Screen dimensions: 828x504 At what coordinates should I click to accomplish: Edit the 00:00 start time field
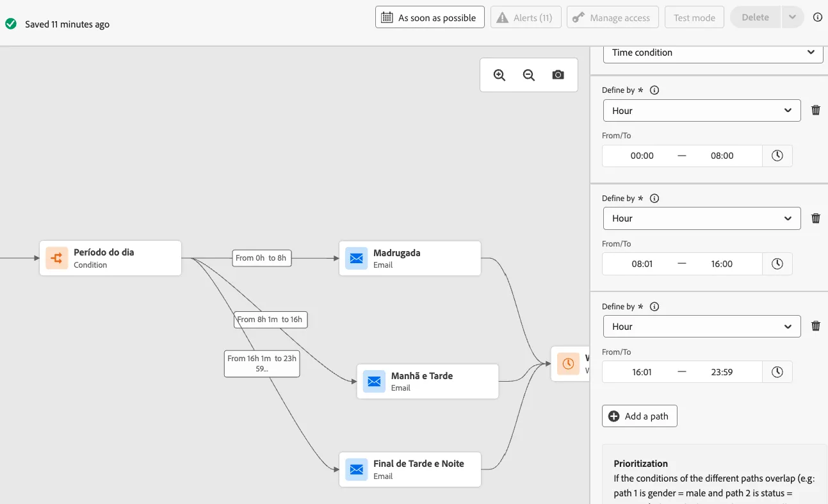coord(642,156)
